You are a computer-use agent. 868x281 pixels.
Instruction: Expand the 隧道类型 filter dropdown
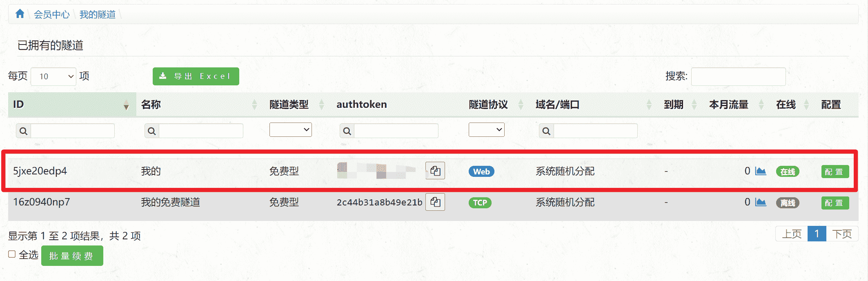pyautogui.click(x=290, y=130)
